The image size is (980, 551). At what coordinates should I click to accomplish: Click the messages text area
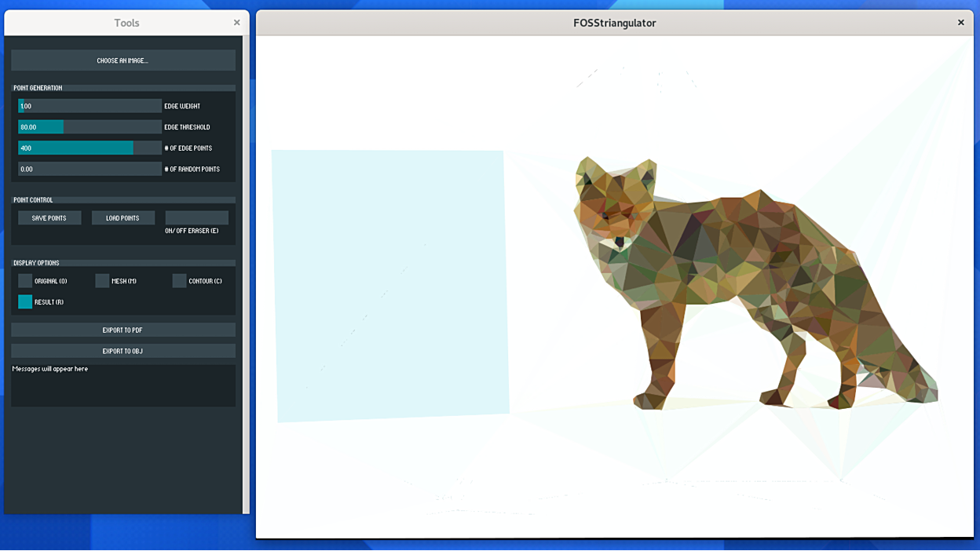click(x=122, y=385)
